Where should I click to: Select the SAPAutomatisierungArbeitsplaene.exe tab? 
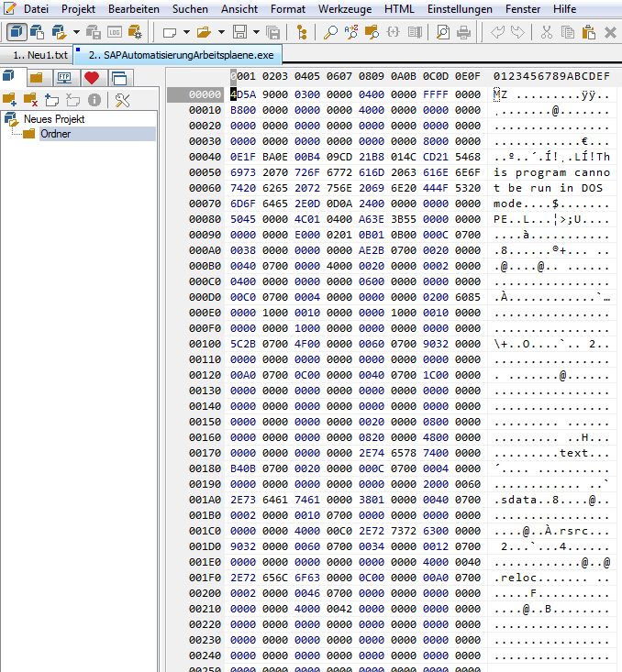(x=178, y=55)
